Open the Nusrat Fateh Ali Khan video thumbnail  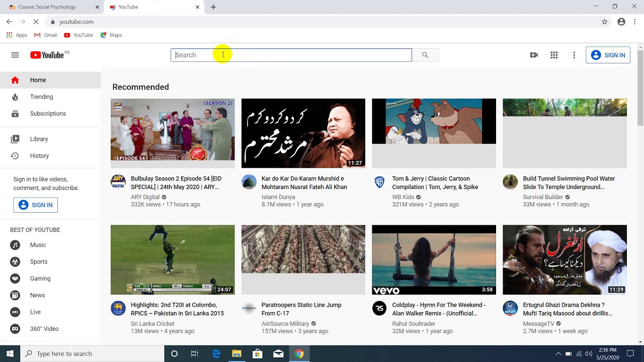(x=303, y=133)
